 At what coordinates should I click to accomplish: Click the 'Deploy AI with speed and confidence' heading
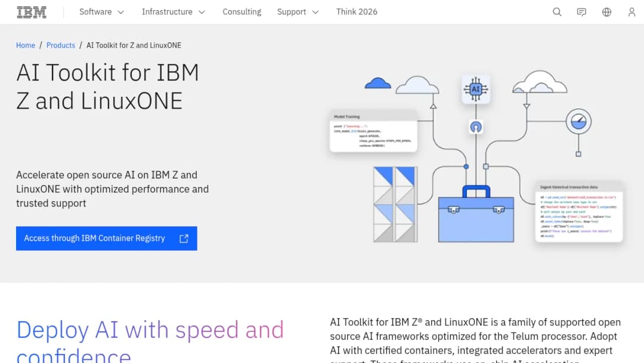[150, 342]
